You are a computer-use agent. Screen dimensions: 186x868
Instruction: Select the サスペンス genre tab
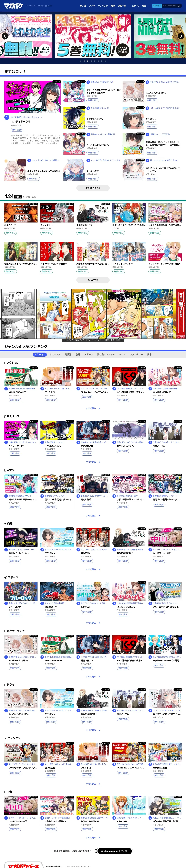point(55,354)
